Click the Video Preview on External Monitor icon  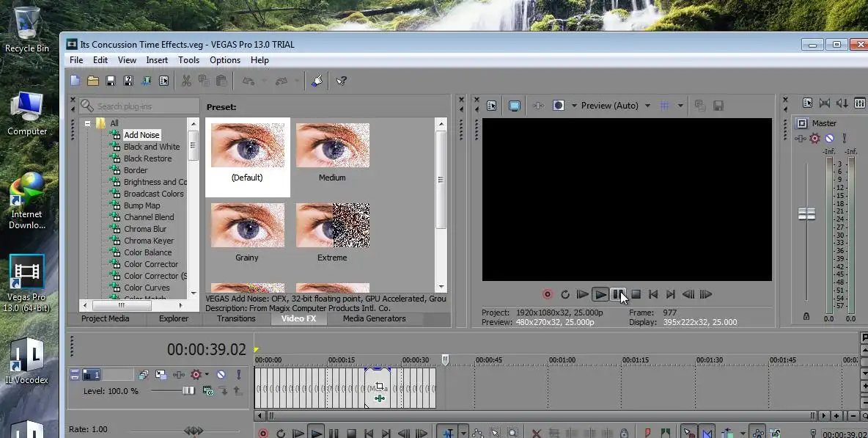click(x=514, y=106)
